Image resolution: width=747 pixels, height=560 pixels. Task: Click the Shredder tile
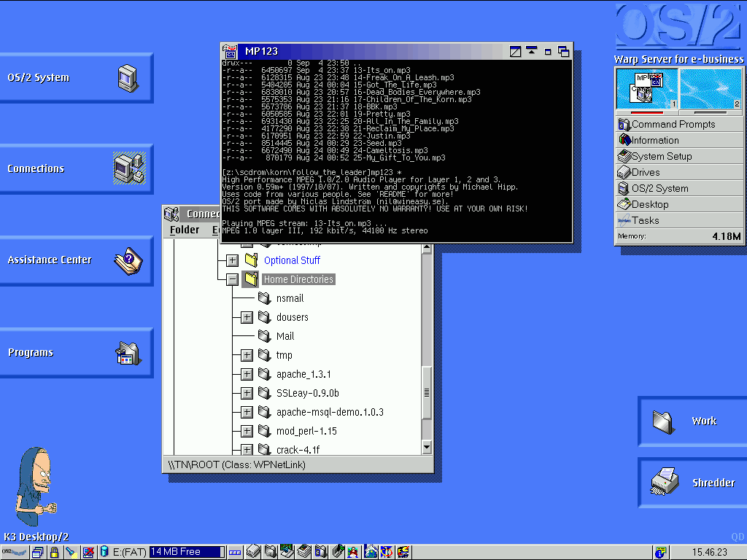[693, 483]
